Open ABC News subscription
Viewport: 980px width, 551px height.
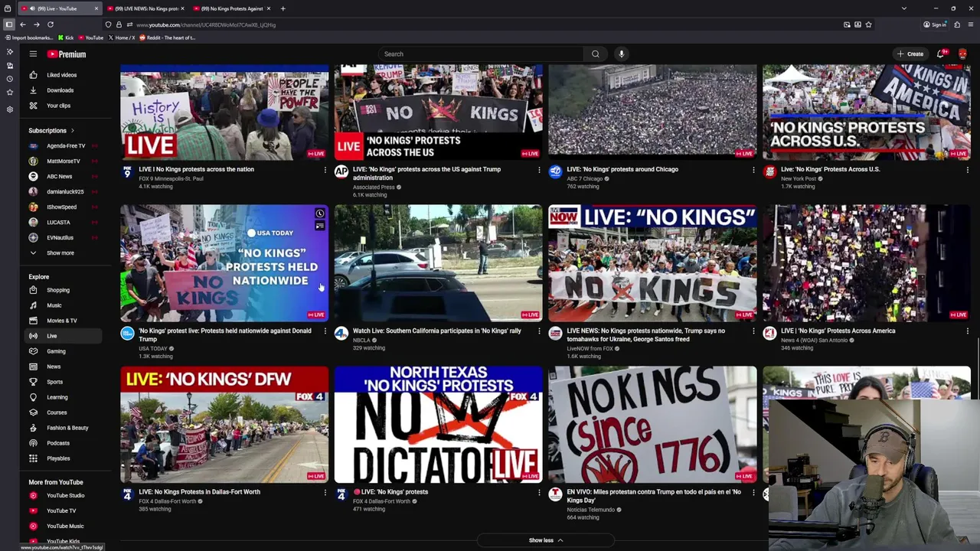coord(60,177)
